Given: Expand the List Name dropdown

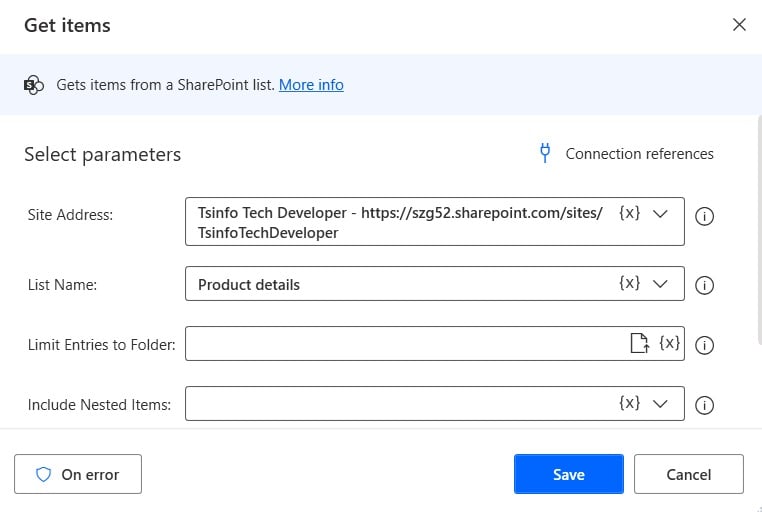Looking at the screenshot, I should (x=660, y=284).
